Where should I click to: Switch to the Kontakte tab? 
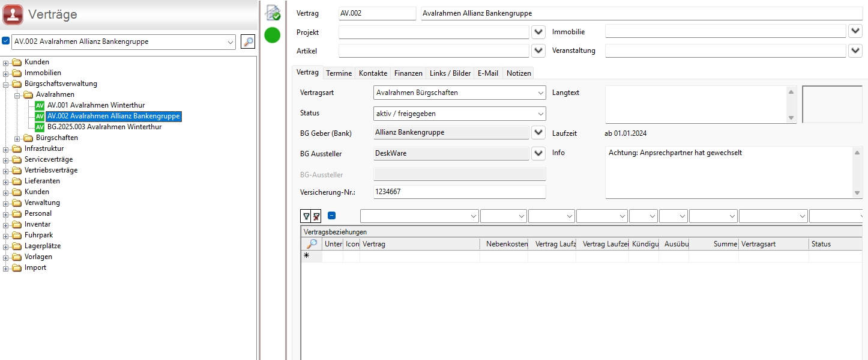pos(373,73)
